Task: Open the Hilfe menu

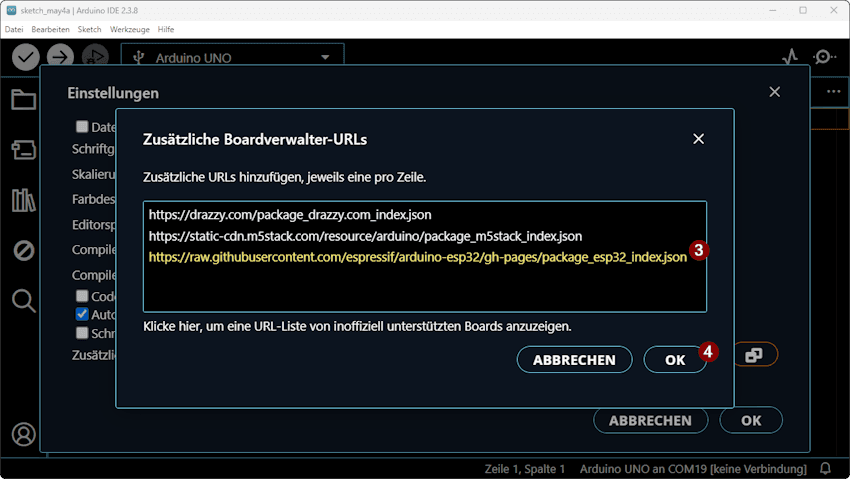Action: click(x=166, y=29)
